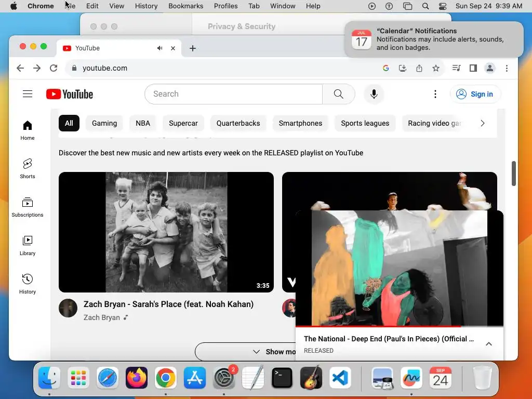This screenshot has width=532, height=399.
Task: Open History in sidebar
Action: [x=28, y=284]
